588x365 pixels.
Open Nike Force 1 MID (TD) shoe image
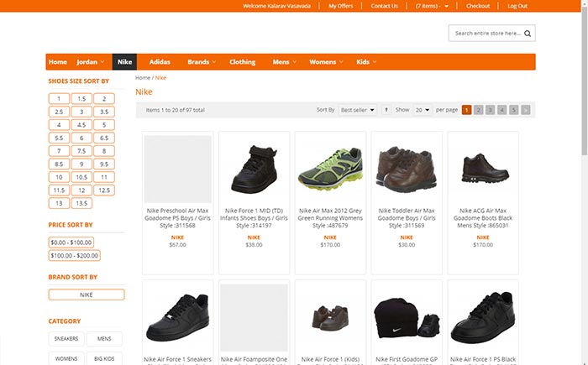point(254,169)
